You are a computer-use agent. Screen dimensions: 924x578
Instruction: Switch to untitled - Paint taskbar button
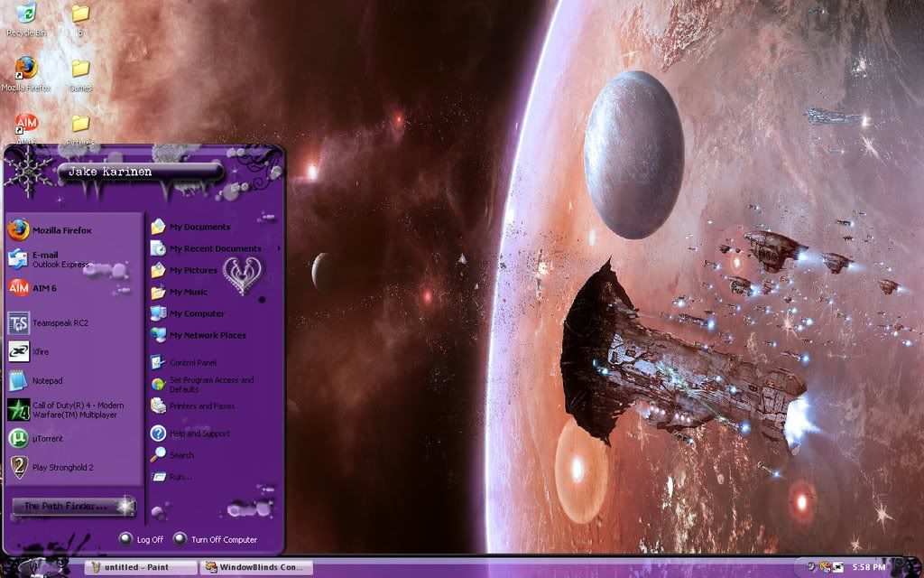[141, 567]
